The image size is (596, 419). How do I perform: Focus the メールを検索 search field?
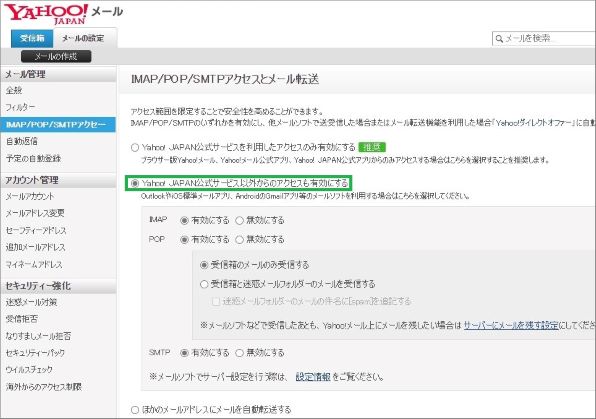coord(544,38)
